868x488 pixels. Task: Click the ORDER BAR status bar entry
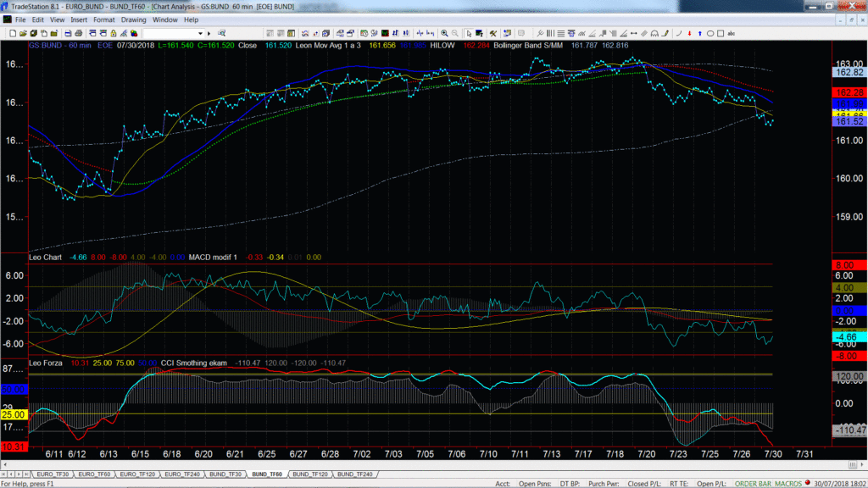(x=753, y=484)
